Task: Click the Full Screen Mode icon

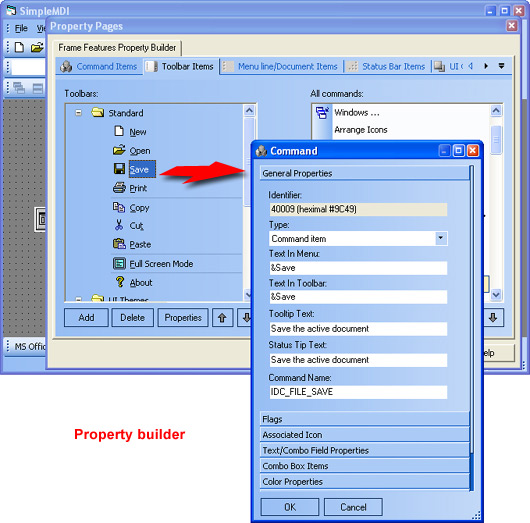Action: coord(119,263)
